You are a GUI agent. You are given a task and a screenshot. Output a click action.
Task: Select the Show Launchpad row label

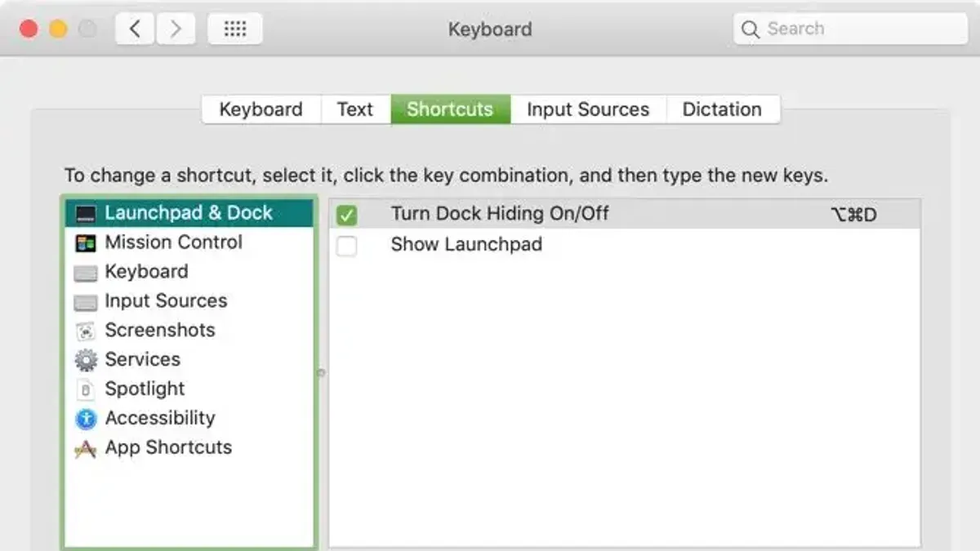click(x=466, y=244)
